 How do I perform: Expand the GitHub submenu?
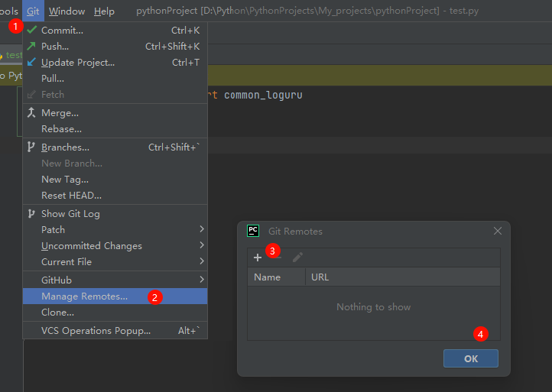tap(115, 280)
